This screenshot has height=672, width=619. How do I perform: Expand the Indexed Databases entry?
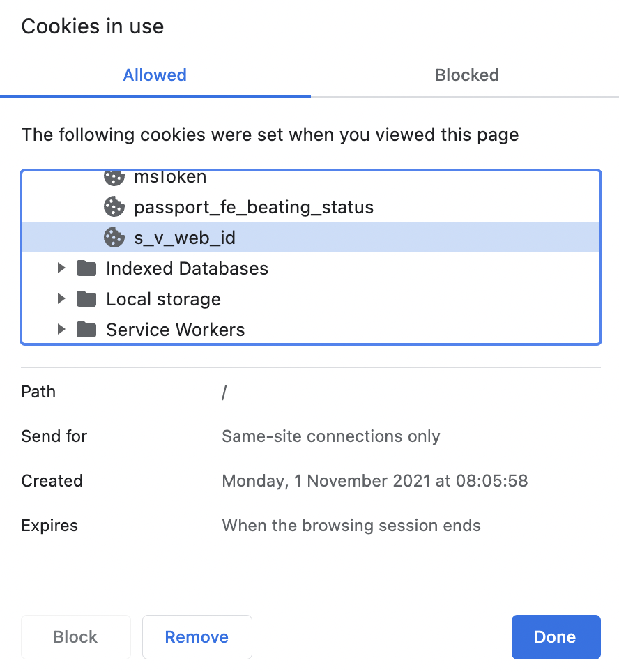(x=61, y=268)
